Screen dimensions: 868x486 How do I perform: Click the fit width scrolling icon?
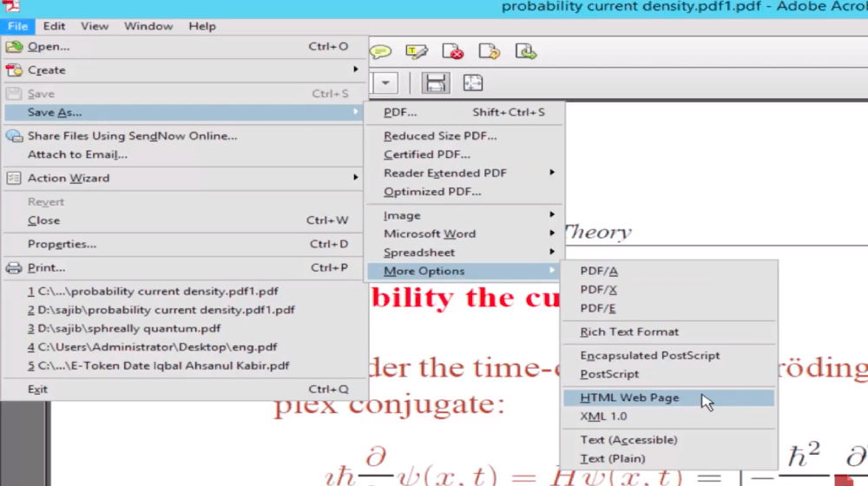coord(436,83)
